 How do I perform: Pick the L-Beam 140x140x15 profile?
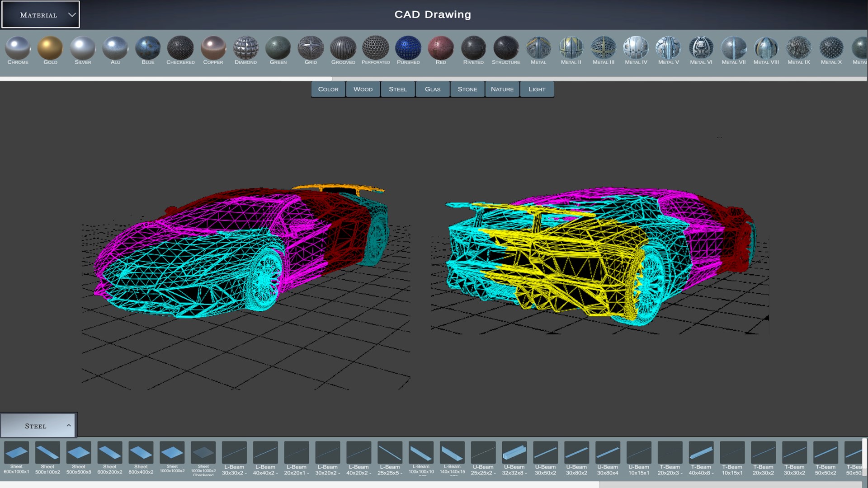[x=452, y=453]
